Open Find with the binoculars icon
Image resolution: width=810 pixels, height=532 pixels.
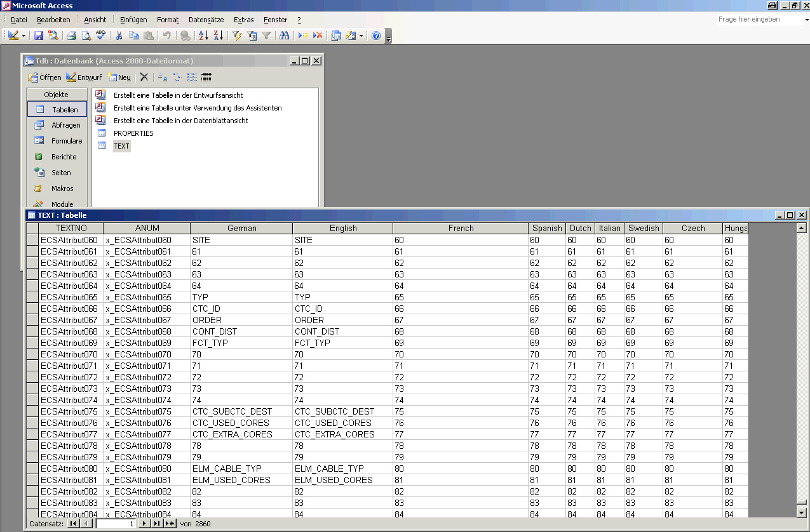(x=284, y=36)
